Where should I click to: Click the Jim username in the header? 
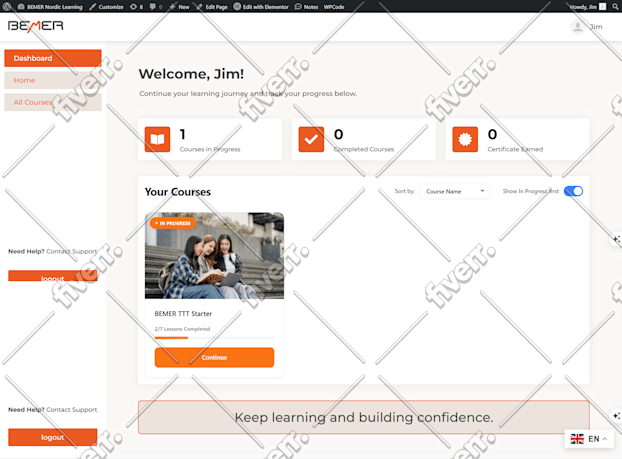pos(595,27)
